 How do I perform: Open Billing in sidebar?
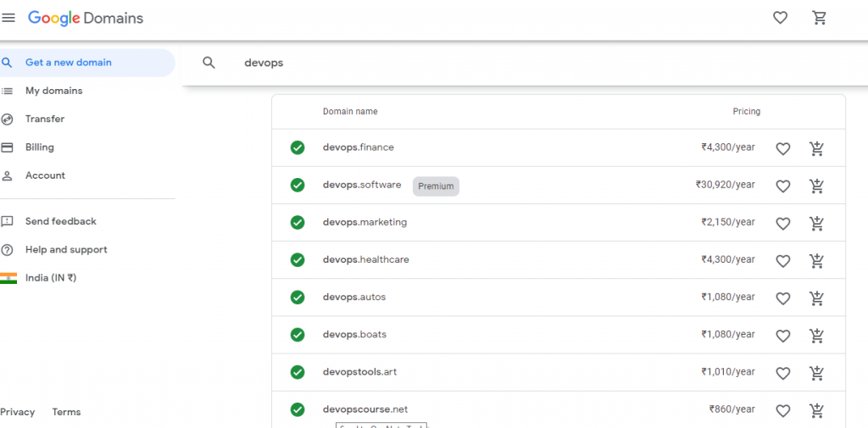coord(39,147)
